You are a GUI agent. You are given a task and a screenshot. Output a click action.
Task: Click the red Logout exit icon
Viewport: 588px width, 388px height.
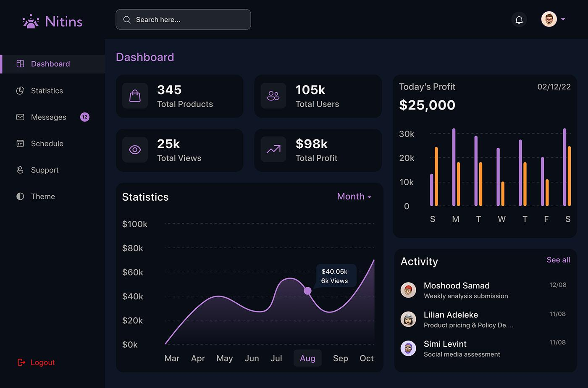[x=21, y=362]
